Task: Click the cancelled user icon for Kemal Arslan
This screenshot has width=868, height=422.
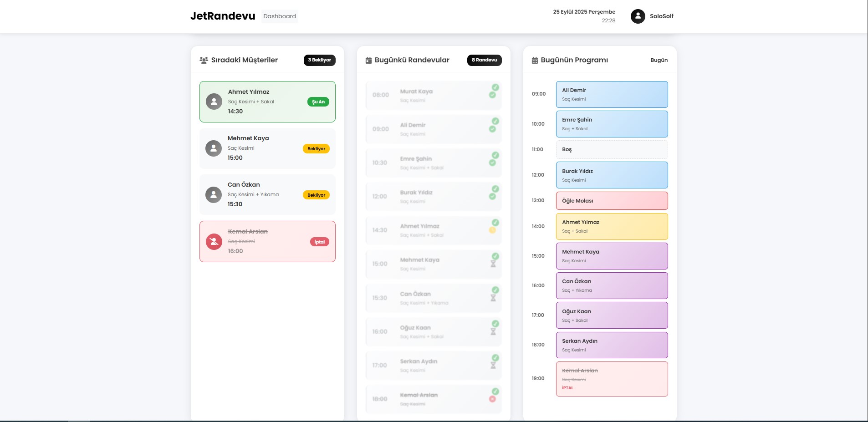Action: coord(214,242)
